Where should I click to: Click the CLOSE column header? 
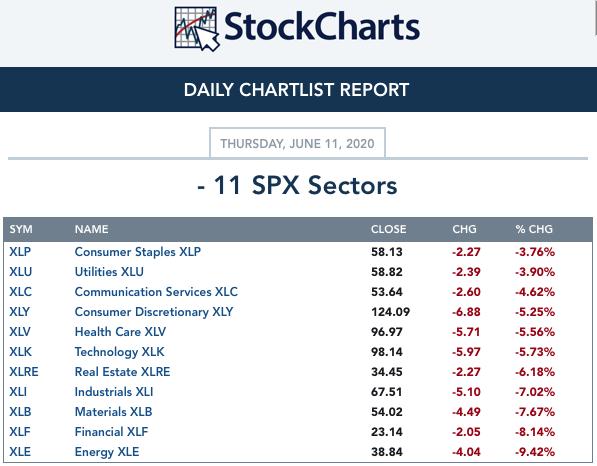(x=388, y=229)
